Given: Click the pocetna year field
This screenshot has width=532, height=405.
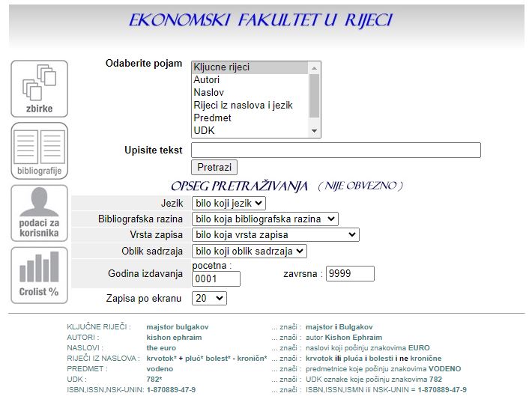Looking at the screenshot, I should 216,279.
